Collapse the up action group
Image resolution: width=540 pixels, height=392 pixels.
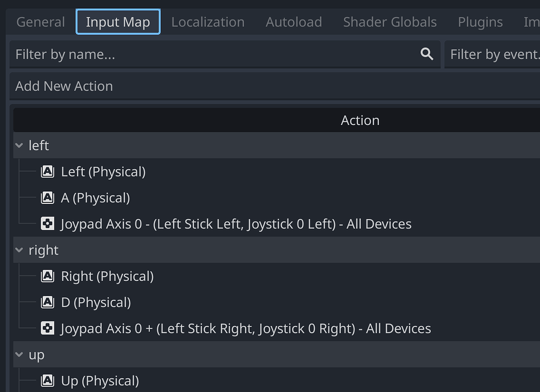click(20, 355)
